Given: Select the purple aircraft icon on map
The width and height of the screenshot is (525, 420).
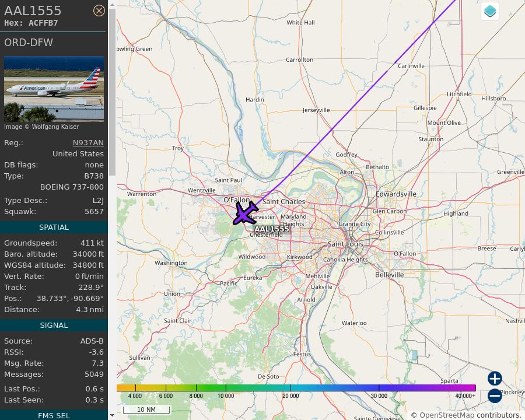Looking at the screenshot, I should tap(246, 213).
